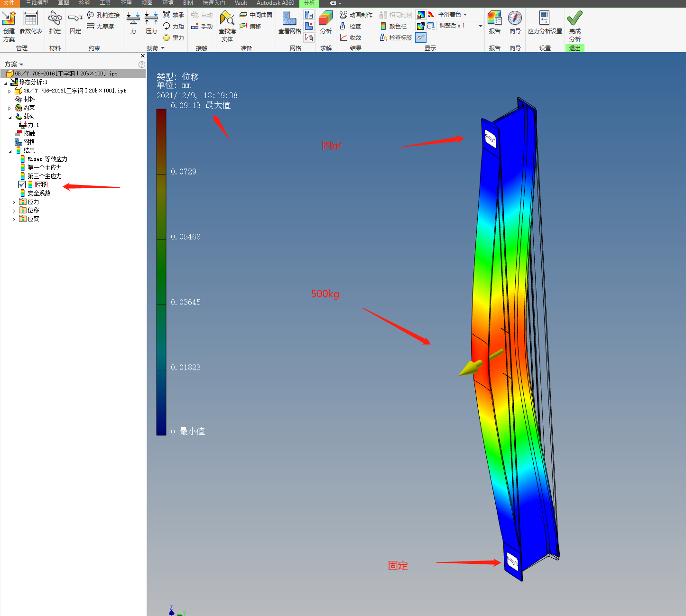Select the 材料 tree item

pyautogui.click(x=25, y=99)
